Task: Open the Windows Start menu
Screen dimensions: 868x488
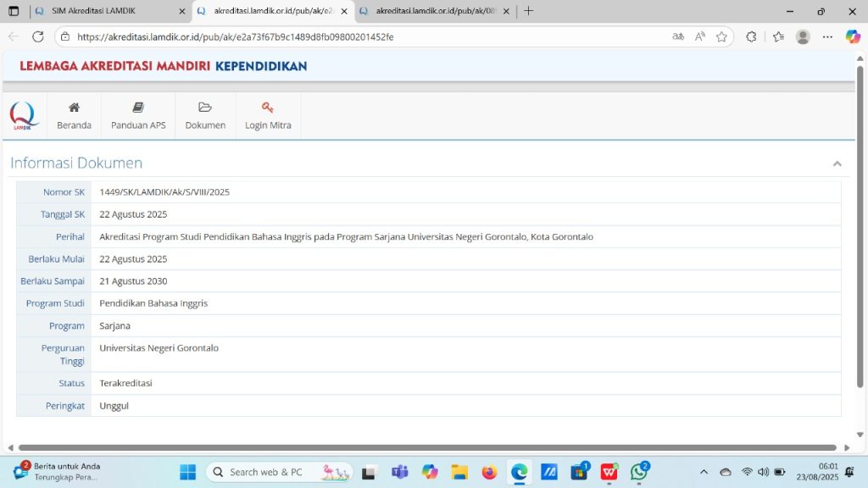Action: click(x=187, y=472)
